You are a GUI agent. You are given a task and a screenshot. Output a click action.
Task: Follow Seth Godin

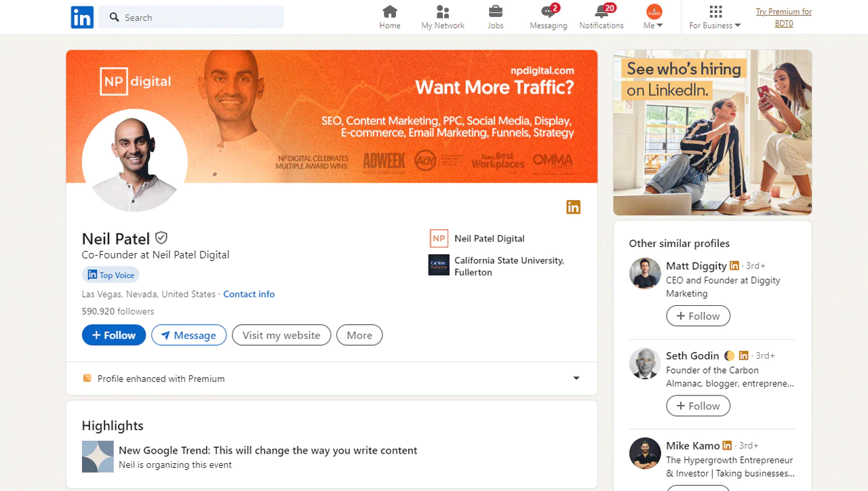pos(698,406)
